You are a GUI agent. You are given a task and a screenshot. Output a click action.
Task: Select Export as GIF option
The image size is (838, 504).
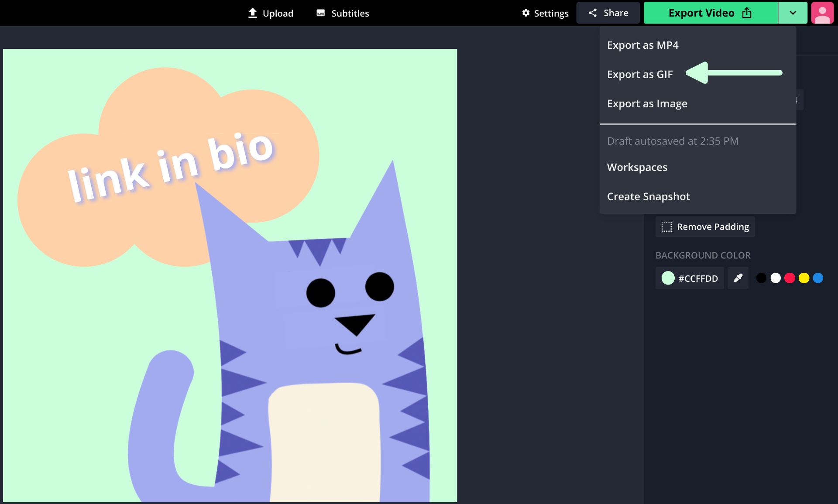tap(640, 75)
